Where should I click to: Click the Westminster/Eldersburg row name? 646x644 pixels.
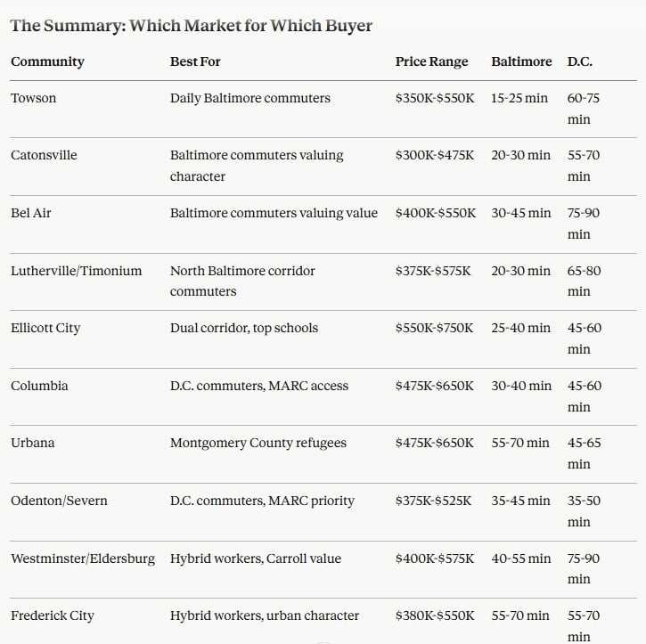pos(83,558)
